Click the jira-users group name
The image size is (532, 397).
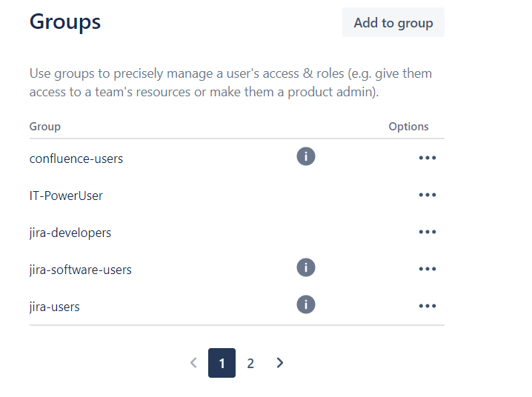(x=54, y=307)
